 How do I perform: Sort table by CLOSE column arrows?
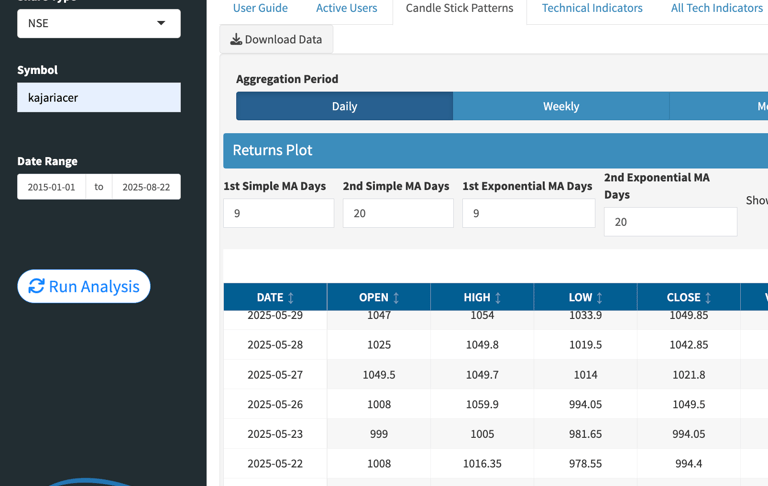coord(708,298)
